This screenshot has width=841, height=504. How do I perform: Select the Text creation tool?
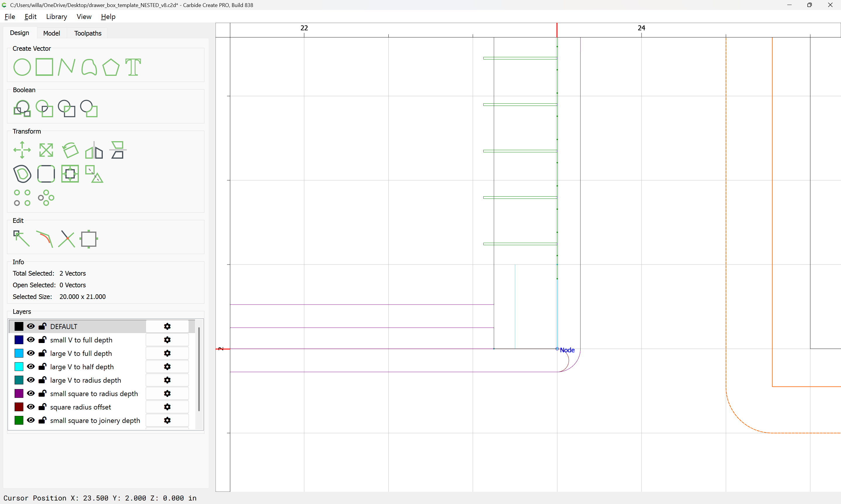[133, 67]
